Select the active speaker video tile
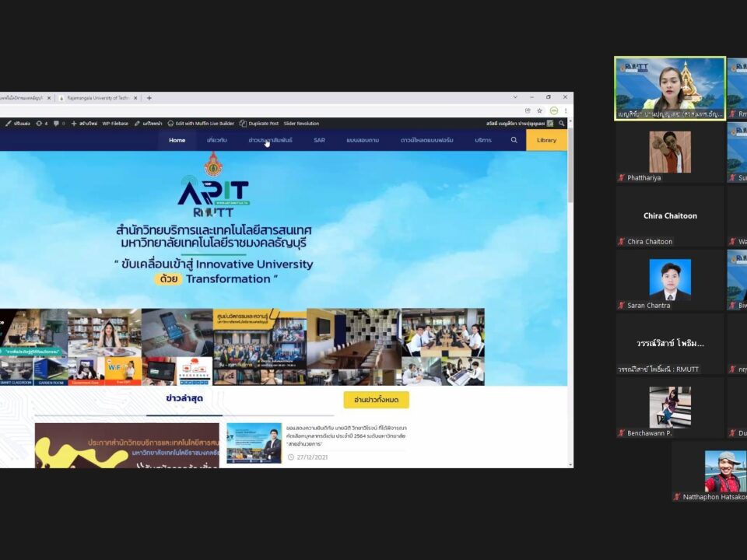Viewport: 747px width, 560px height. (x=670, y=89)
